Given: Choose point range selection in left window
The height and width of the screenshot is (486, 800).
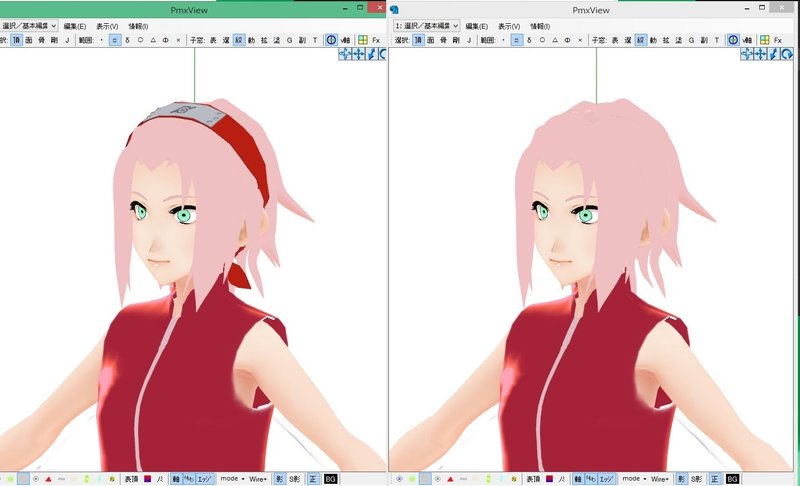Looking at the screenshot, I should [102, 40].
